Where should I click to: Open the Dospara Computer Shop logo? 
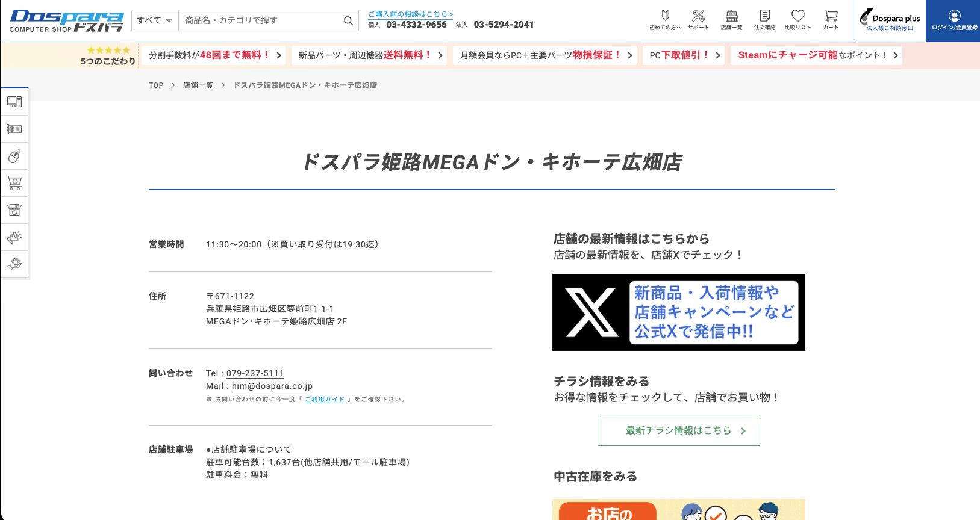[x=66, y=21]
